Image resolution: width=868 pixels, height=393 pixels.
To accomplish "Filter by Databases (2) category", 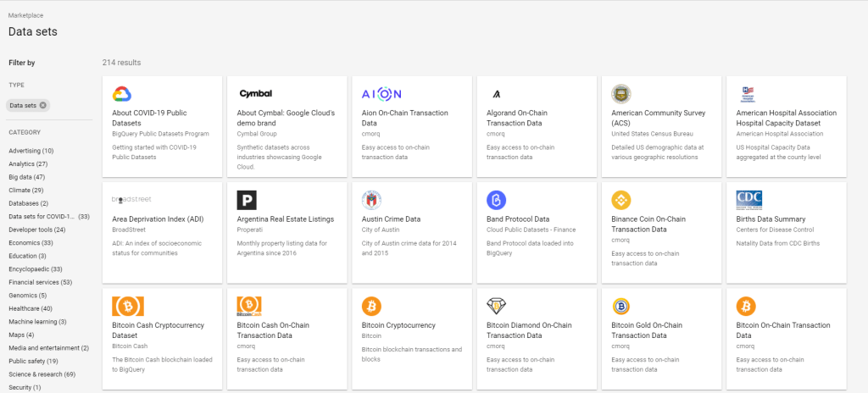I will tap(28, 203).
